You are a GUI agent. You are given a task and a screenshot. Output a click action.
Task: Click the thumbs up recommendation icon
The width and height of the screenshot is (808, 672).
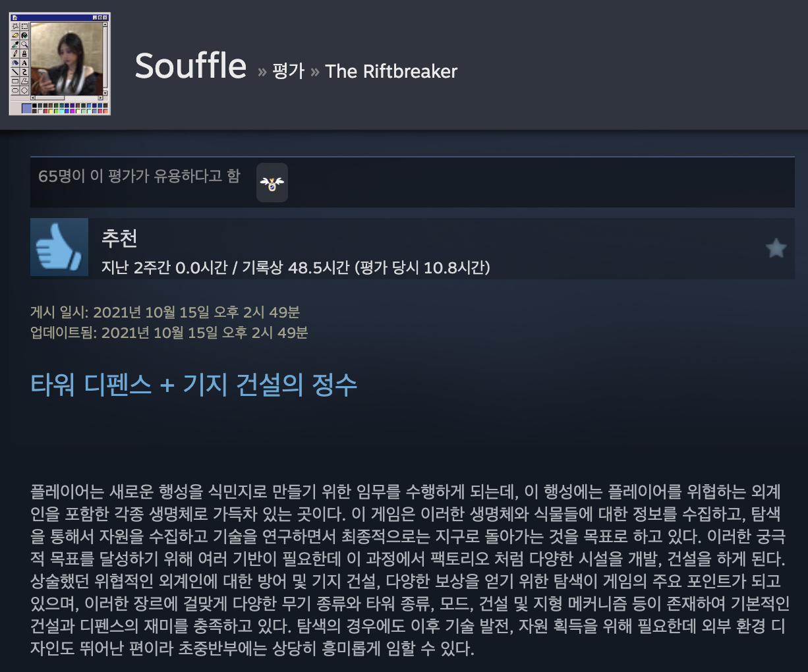(59, 247)
